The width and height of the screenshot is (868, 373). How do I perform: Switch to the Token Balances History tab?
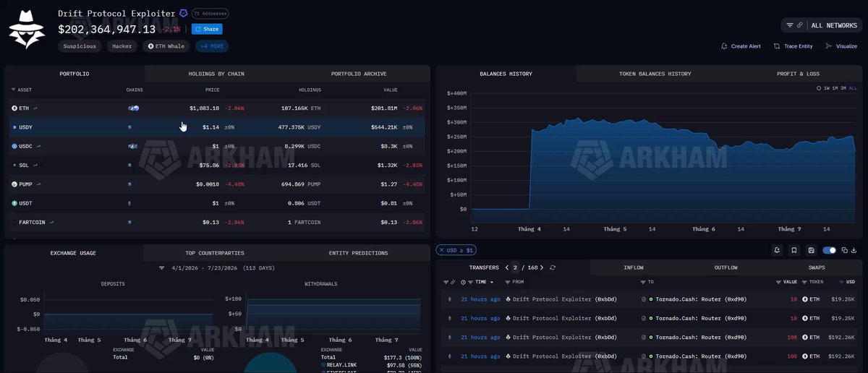click(655, 74)
